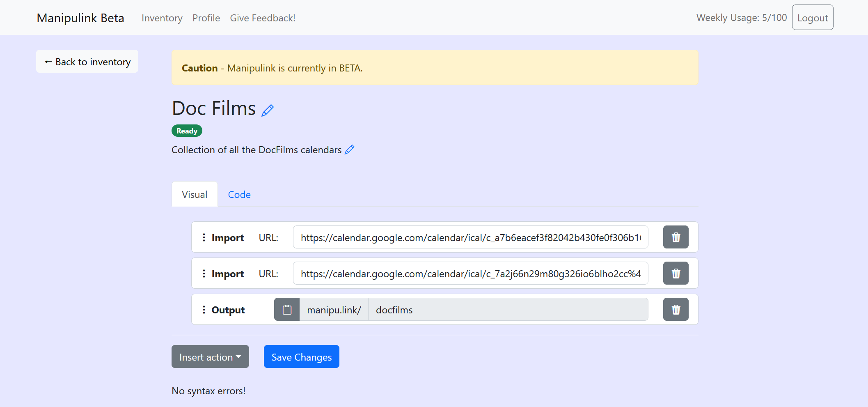This screenshot has width=868, height=407.
Task: Switch to the Code tab
Action: tap(239, 194)
